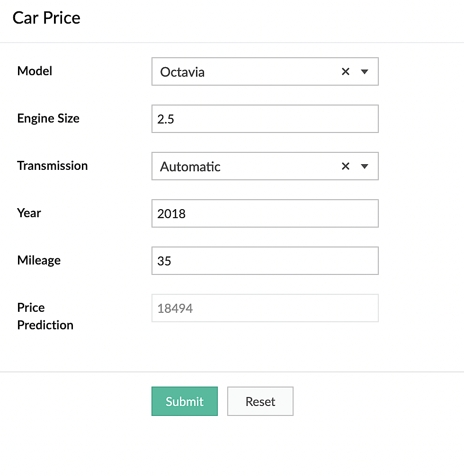Focus the Engine Size input field

tap(265, 119)
